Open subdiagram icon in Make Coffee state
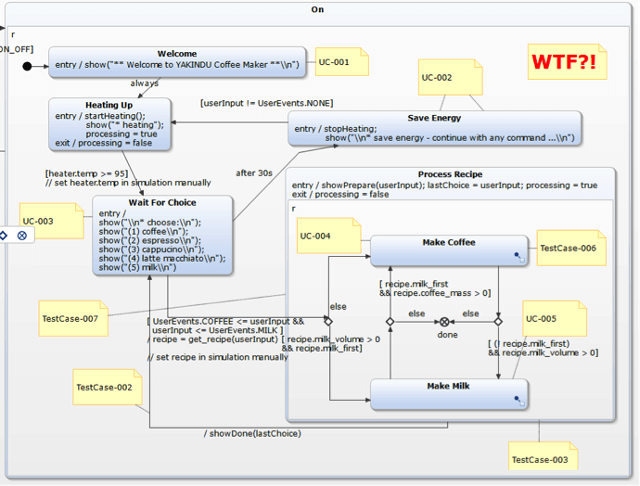 518,256
